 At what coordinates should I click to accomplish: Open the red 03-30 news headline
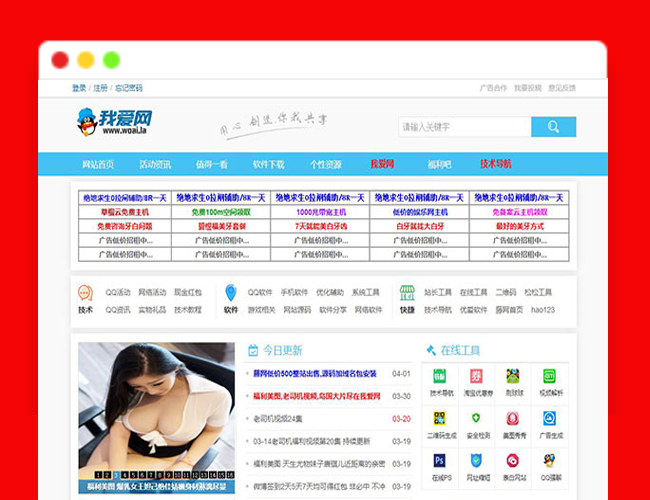[317, 396]
